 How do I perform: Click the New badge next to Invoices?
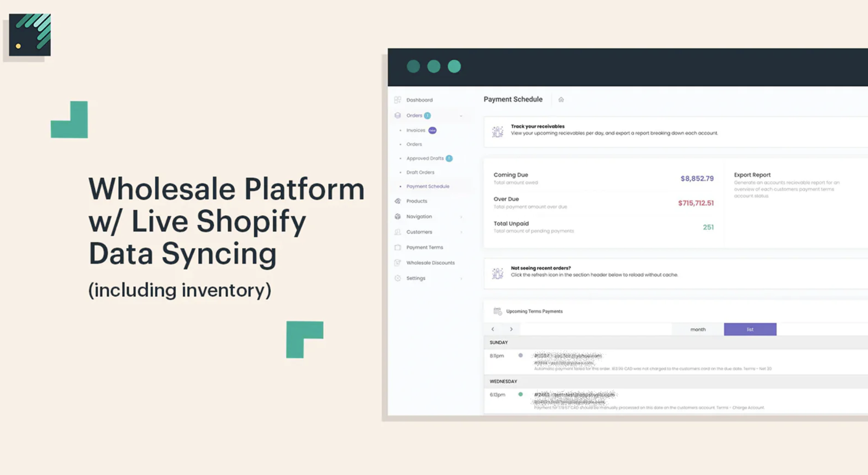tap(433, 130)
